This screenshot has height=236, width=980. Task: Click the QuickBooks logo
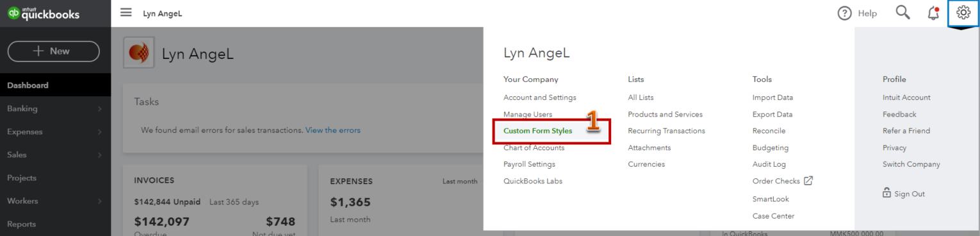[x=44, y=13]
